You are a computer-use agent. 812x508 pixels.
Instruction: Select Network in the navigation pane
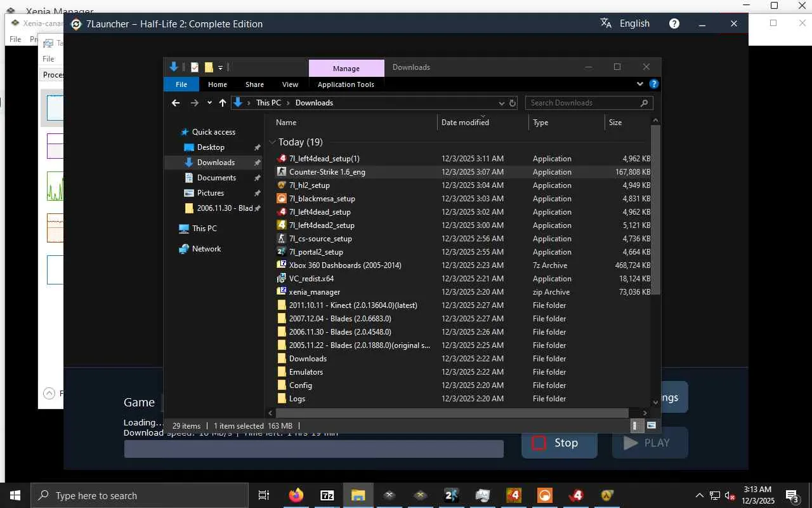206,249
